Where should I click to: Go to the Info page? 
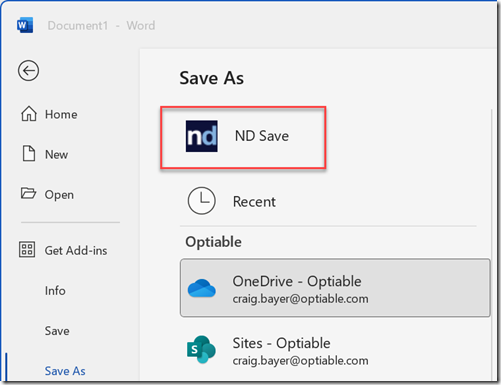click(x=55, y=291)
